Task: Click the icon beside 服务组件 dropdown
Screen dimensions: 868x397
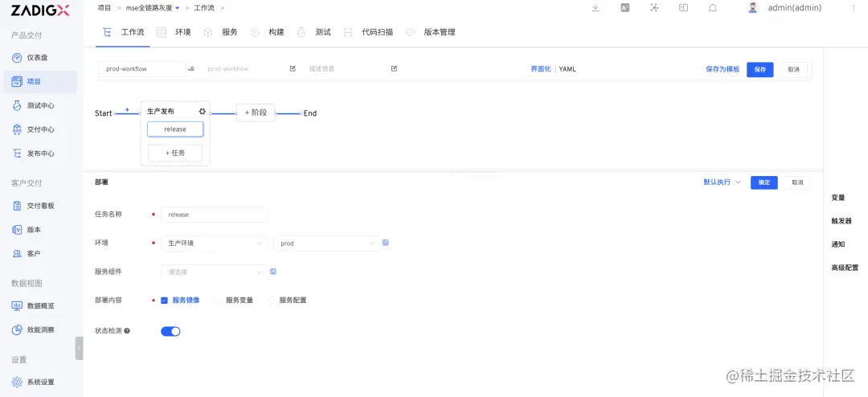Action: click(x=273, y=272)
